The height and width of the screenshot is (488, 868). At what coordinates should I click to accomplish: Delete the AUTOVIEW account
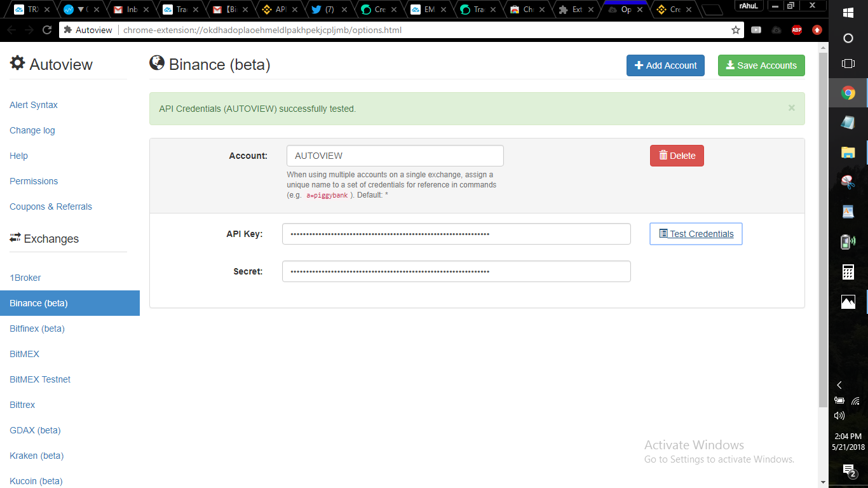tap(677, 156)
